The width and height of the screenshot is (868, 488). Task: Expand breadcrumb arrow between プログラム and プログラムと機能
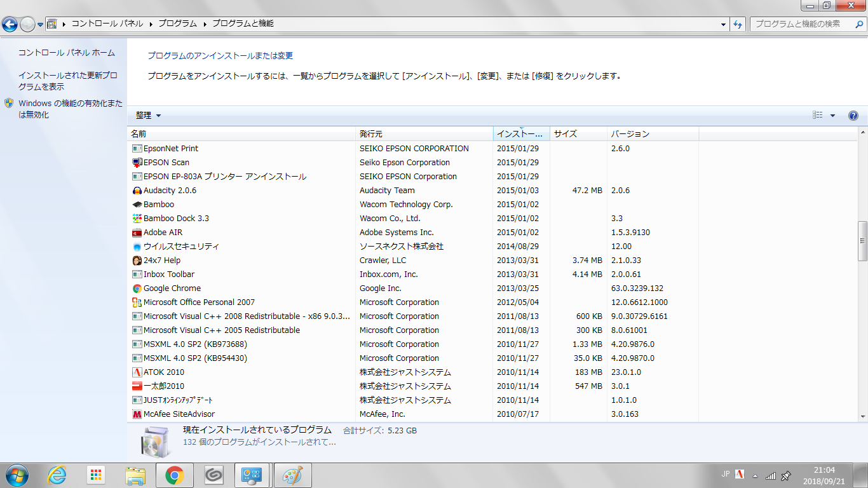click(x=205, y=24)
